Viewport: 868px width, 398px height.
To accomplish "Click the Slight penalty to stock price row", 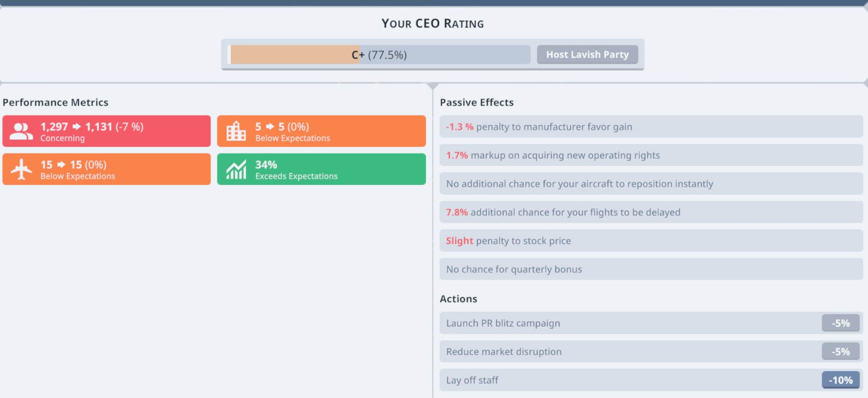I will 651,241.
